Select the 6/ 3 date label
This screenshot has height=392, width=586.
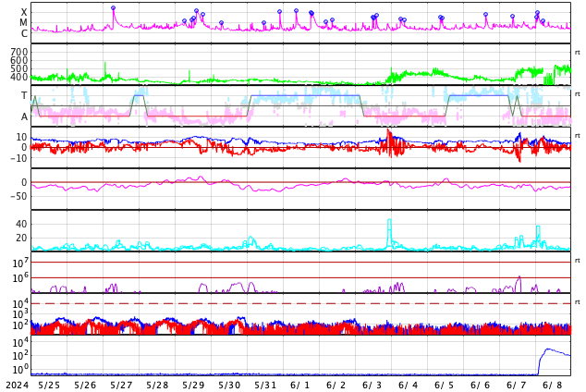tap(372, 386)
